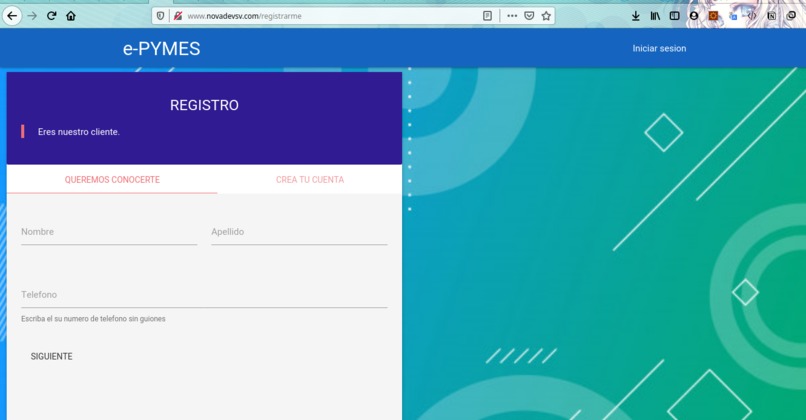806x420 pixels.
Task: Click the phone number hint text
Action: coord(93,319)
